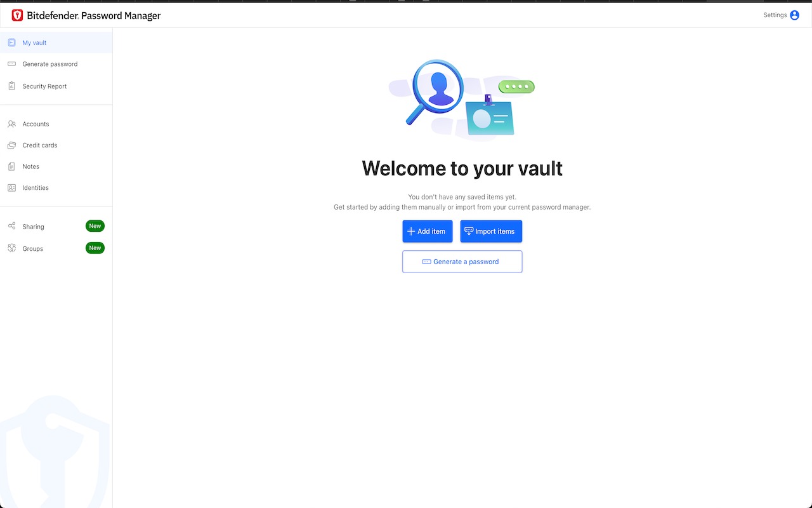Click the Notes document icon
Screen dimensions: 812x508
pos(11,166)
